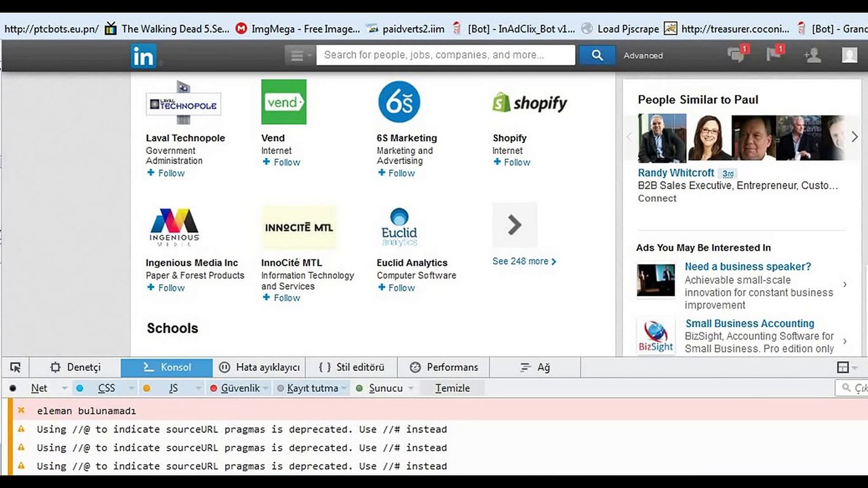Activate the element picker tool icon

(x=16, y=367)
